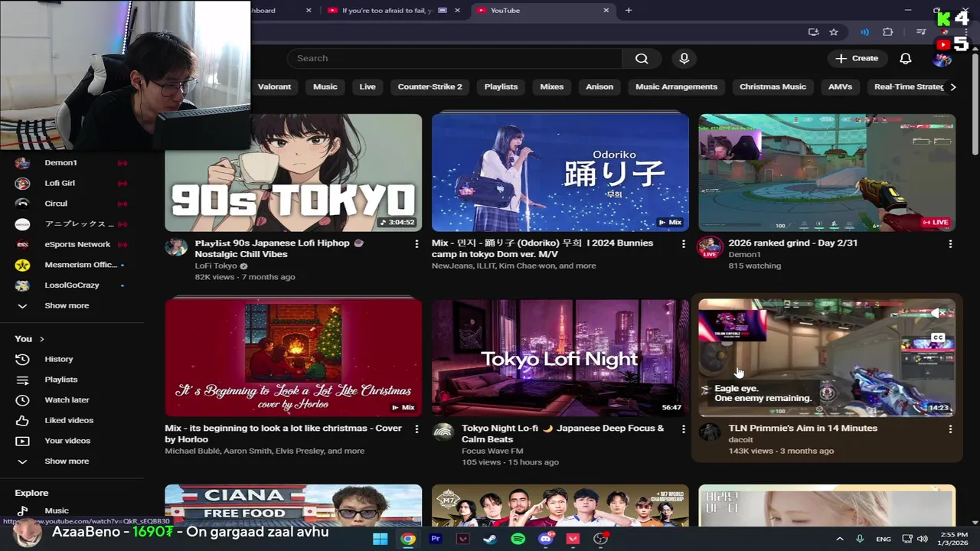Open more options for 2026 ranked grind stream

tap(950, 243)
